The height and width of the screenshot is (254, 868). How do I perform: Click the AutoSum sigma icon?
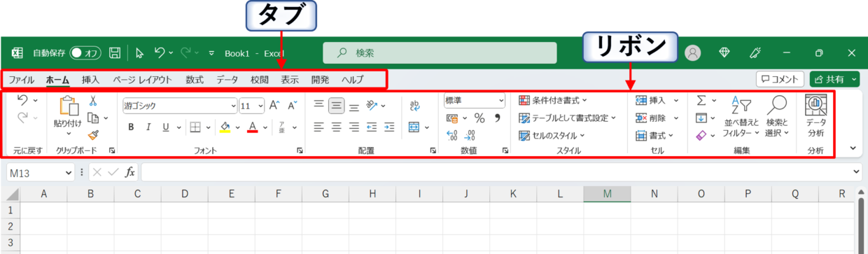[701, 101]
